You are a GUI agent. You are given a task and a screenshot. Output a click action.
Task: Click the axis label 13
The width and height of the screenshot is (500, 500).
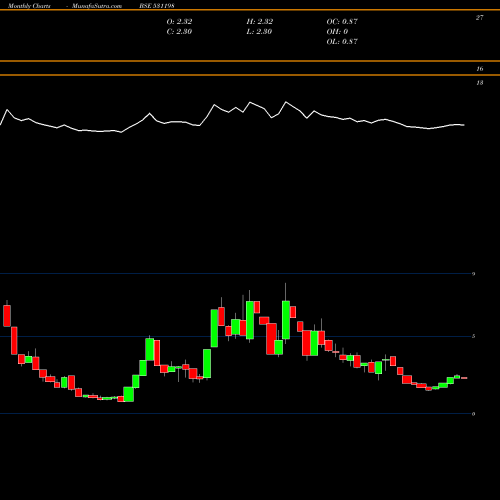(x=479, y=83)
